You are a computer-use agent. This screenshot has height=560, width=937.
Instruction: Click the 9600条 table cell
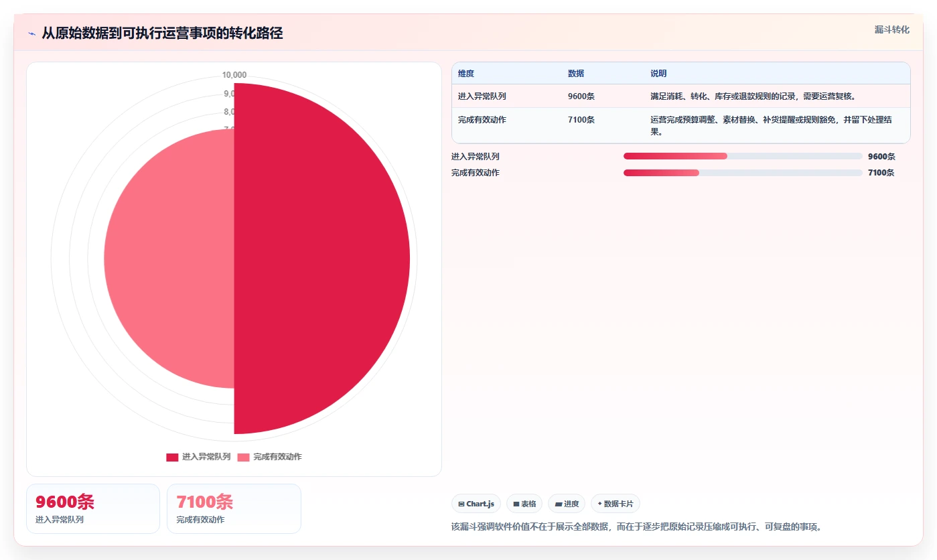tap(581, 96)
